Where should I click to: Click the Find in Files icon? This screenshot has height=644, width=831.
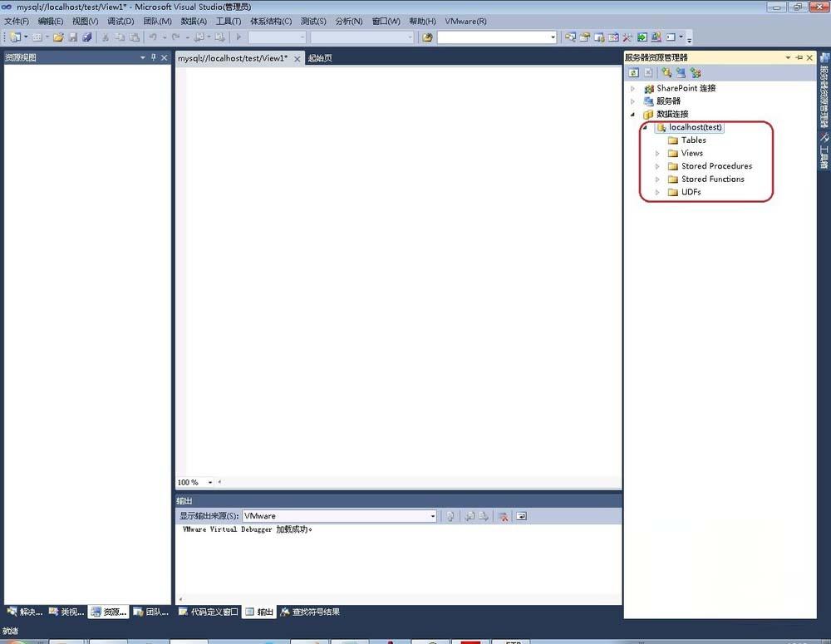click(x=427, y=37)
